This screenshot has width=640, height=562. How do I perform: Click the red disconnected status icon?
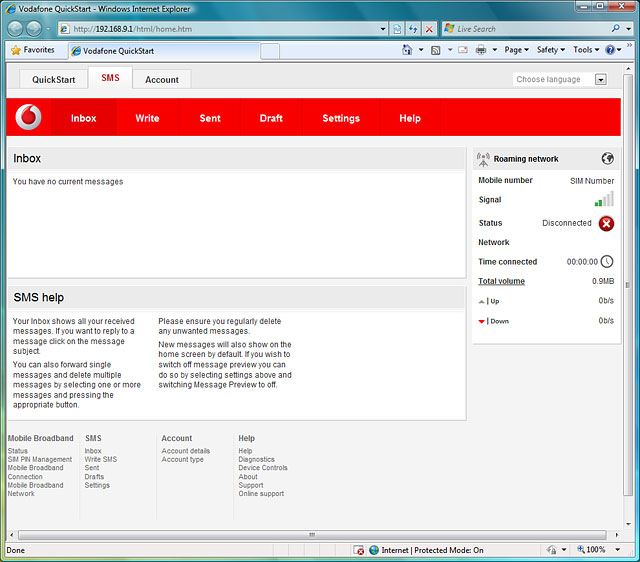[606, 223]
